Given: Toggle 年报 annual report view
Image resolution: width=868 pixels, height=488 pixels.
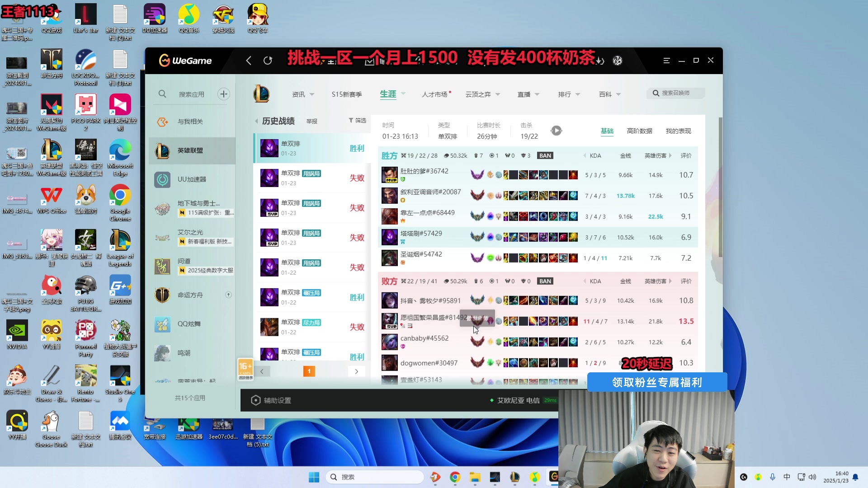Looking at the screenshot, I should (x=311, y=121).
